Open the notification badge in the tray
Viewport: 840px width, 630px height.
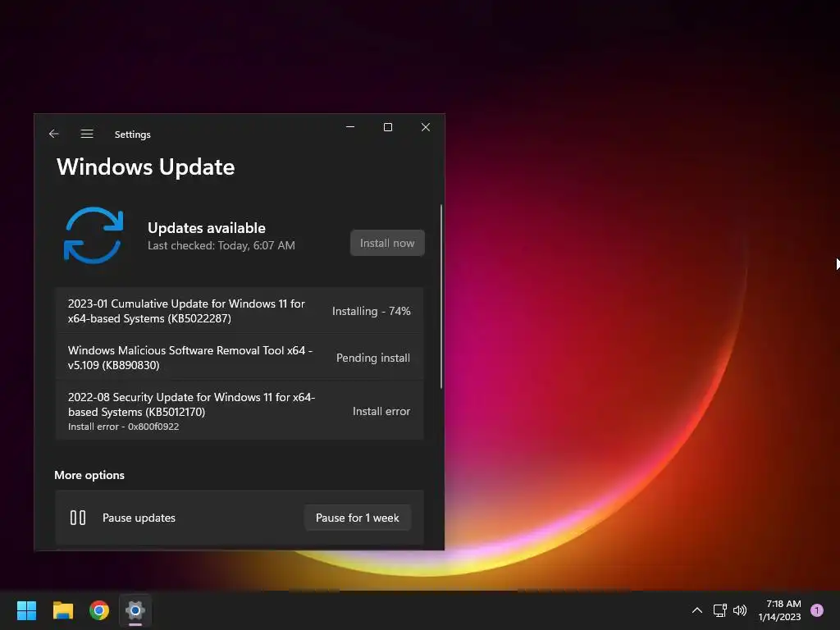point(817,610)
